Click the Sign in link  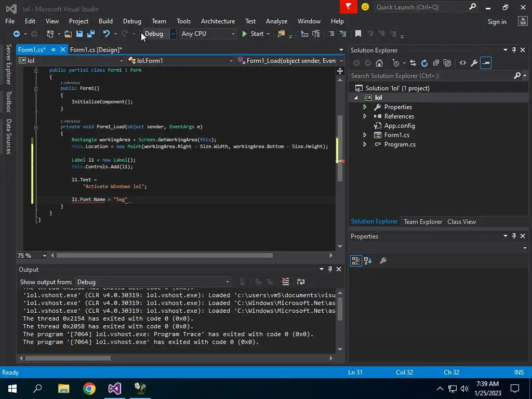[x=497, y=22]
